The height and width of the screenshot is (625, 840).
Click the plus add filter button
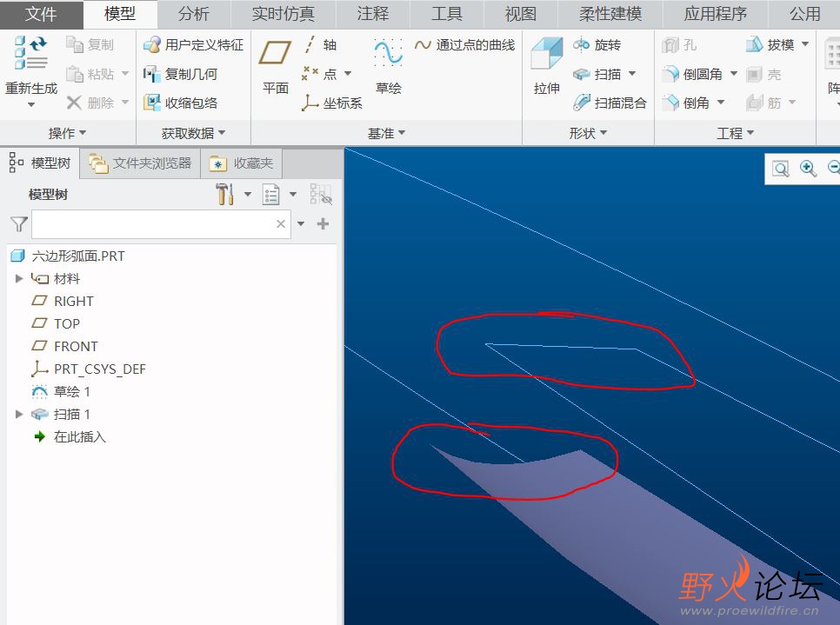click(x=323, y=224)
